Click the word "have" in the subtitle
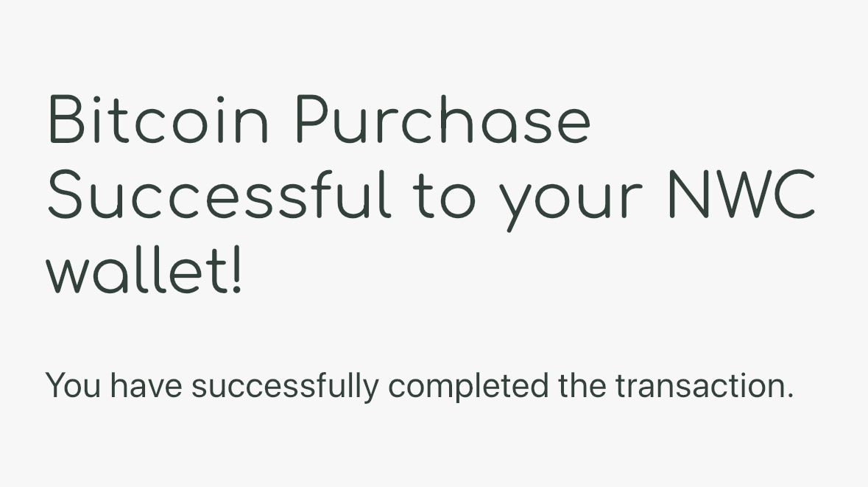The width and height of the screenshot is (868, 487). [147, 385]
